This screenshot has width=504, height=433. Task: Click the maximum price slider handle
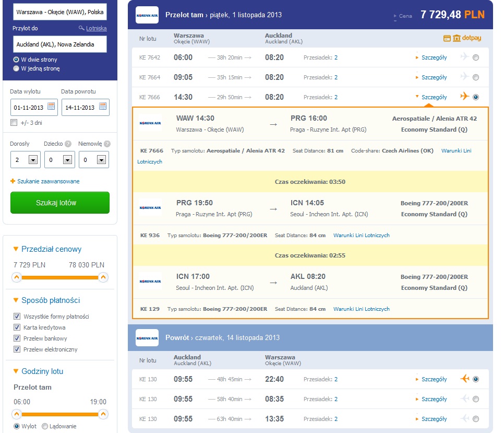[x=103, y=277]
